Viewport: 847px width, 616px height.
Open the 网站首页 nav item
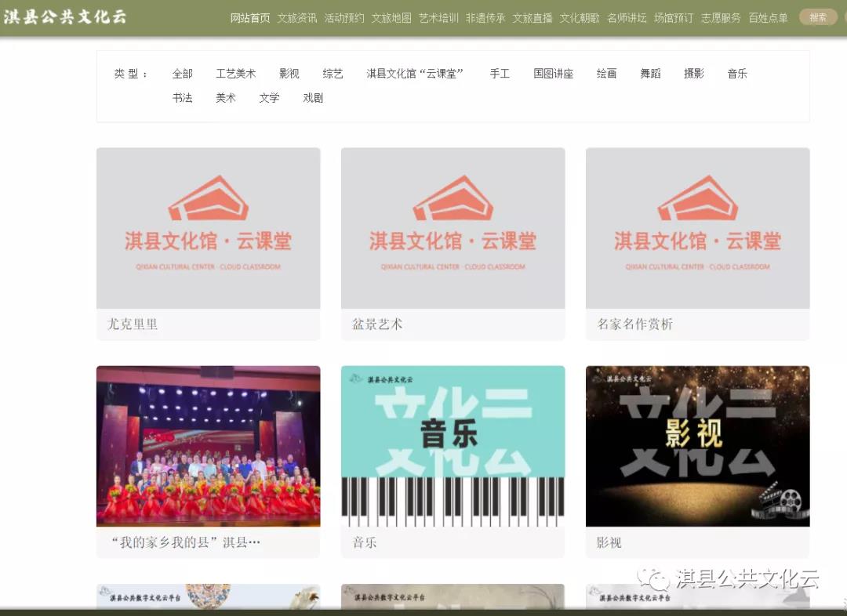[x=249, y=18]
